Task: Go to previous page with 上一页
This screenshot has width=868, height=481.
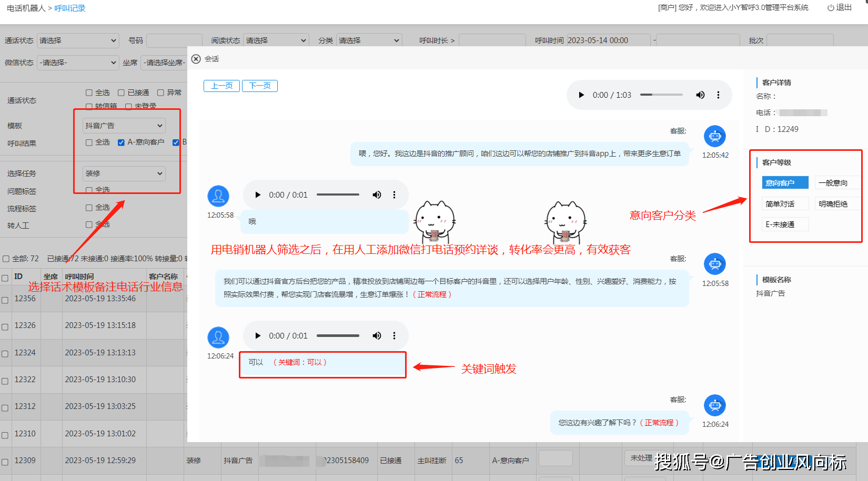Action: pos(221,86)
